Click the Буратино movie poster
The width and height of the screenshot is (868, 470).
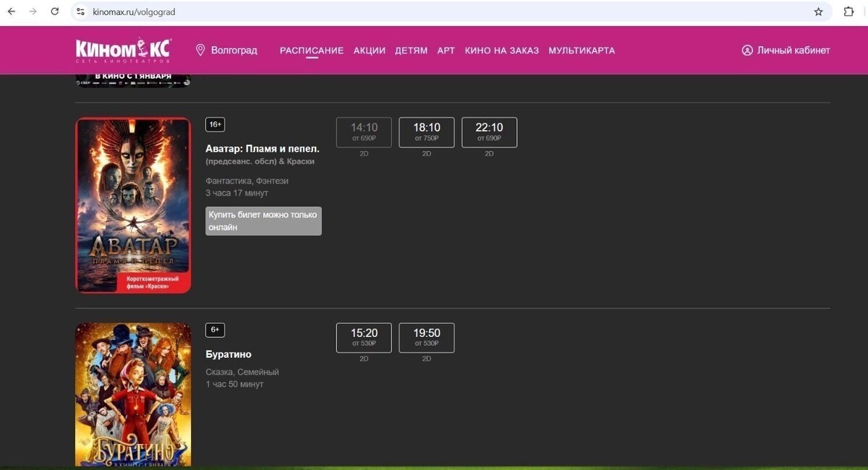(x=133, y=395)
